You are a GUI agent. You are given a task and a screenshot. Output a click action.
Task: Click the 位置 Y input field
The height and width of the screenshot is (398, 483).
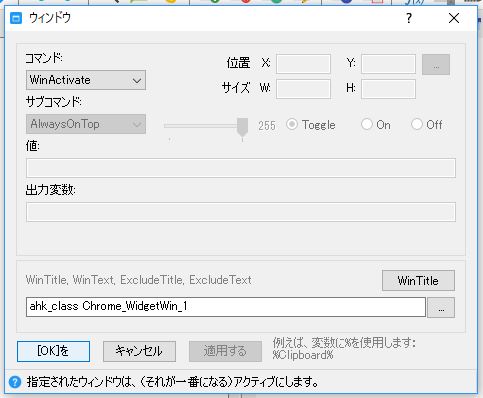388,64
